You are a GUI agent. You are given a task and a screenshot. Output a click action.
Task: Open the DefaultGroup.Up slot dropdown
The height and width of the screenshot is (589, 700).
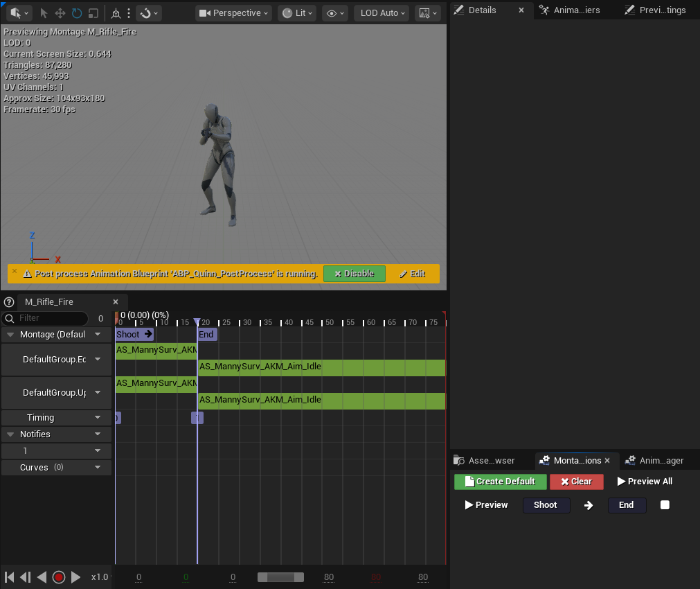coord(98,392)
